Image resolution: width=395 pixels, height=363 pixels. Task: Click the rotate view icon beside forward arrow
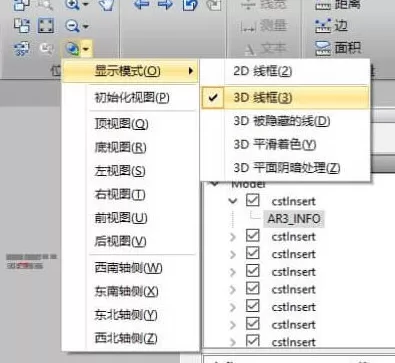coord(190,5)
